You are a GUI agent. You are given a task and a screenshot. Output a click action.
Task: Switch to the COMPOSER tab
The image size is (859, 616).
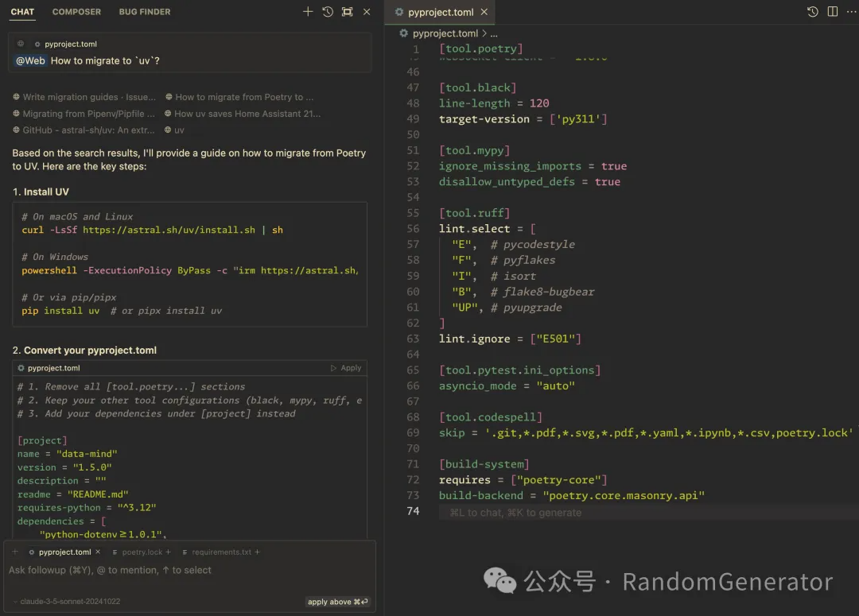76,11
